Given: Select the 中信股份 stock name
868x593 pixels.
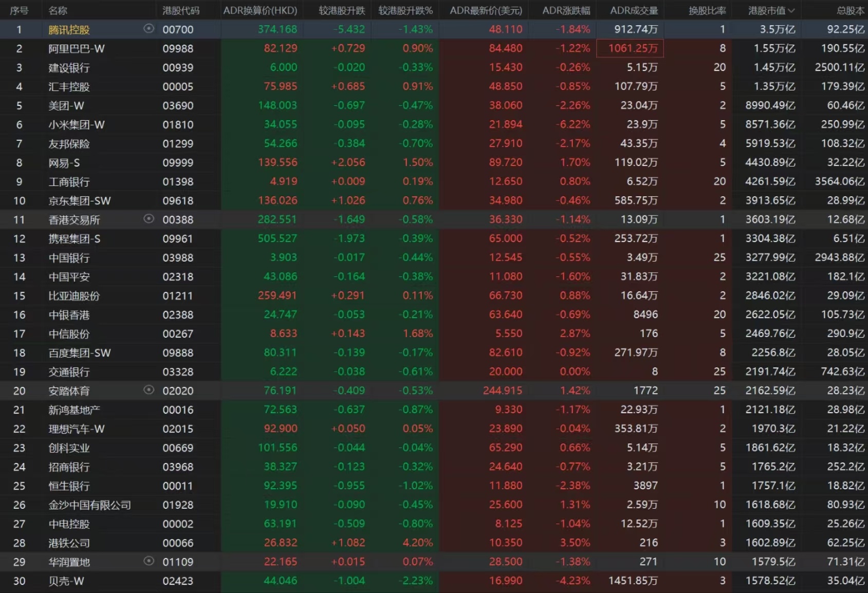Looking at the screenshot, I should coord(69,334).
